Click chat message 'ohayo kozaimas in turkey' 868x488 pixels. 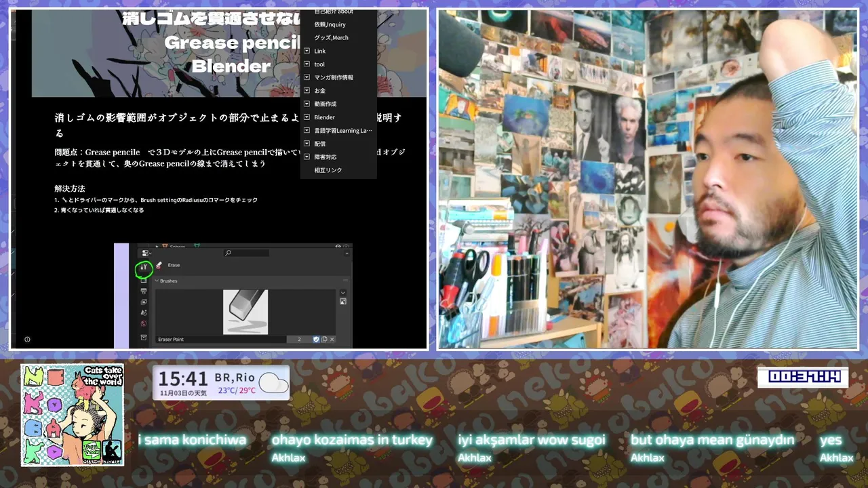352,440
